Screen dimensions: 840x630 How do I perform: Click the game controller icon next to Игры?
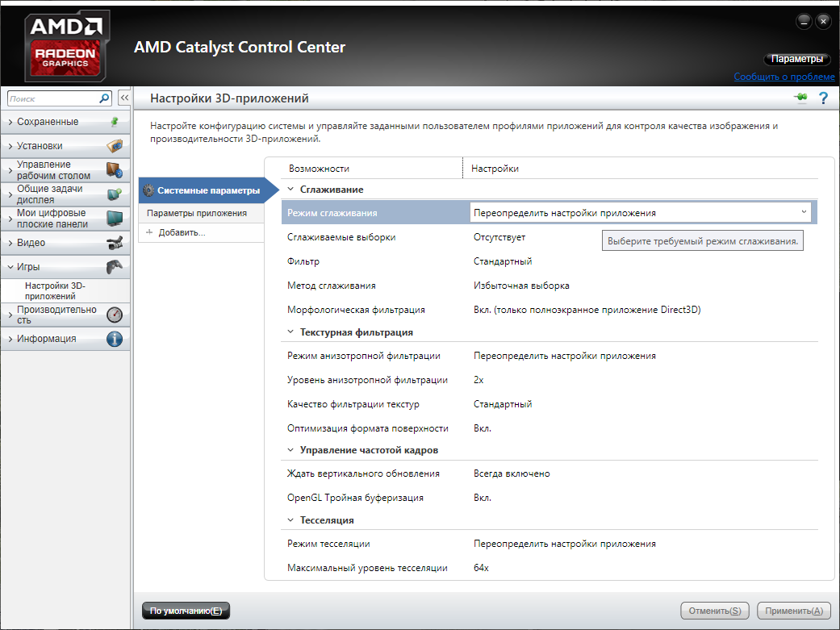click(115, 267)
